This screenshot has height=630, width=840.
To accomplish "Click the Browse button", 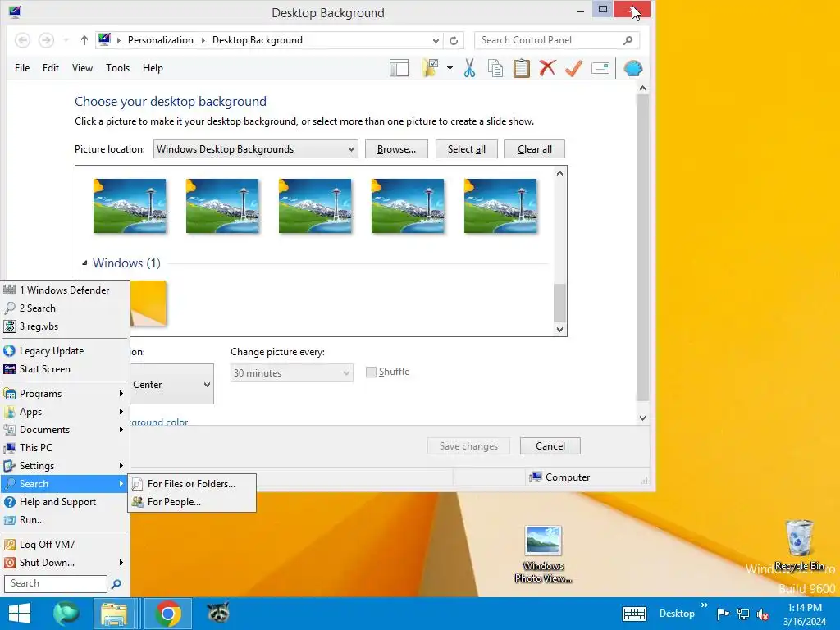I will [396, 149].
